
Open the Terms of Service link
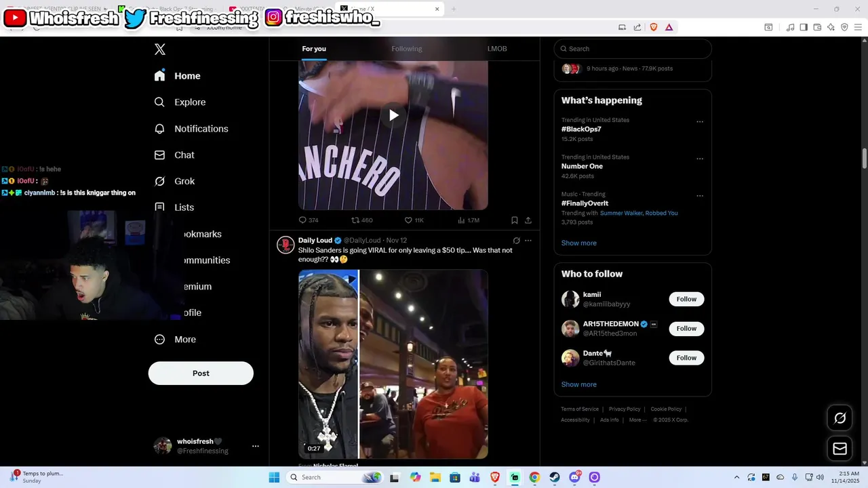[580, 409]
